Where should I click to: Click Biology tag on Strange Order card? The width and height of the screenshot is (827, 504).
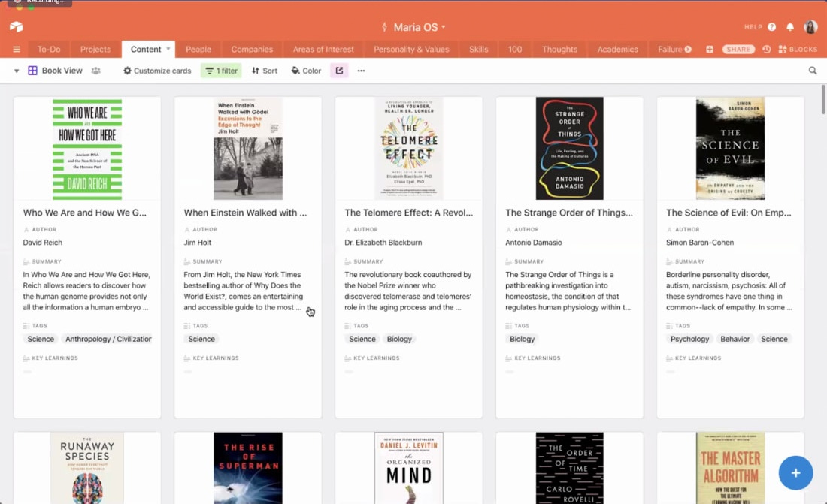[523, 339]
